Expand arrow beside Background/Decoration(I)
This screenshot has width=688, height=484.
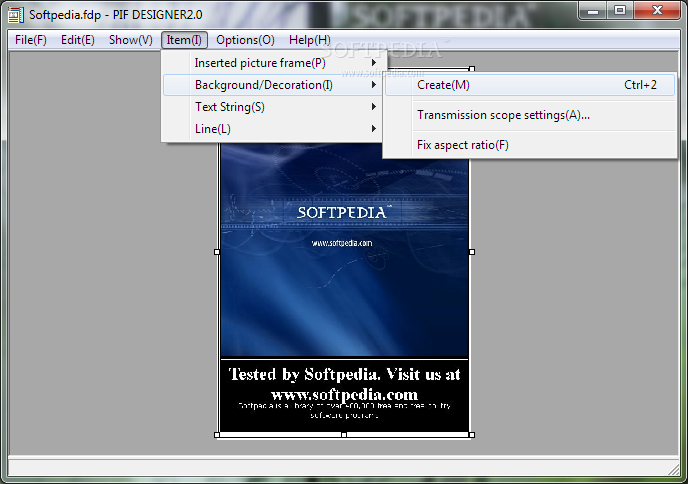coord(374,85)
